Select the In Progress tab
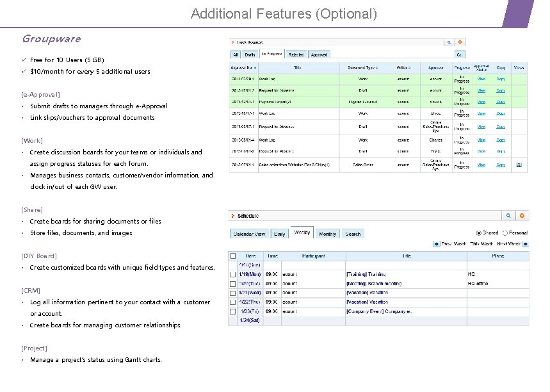This screenshot has width=550, height=392. pos(272,54)
